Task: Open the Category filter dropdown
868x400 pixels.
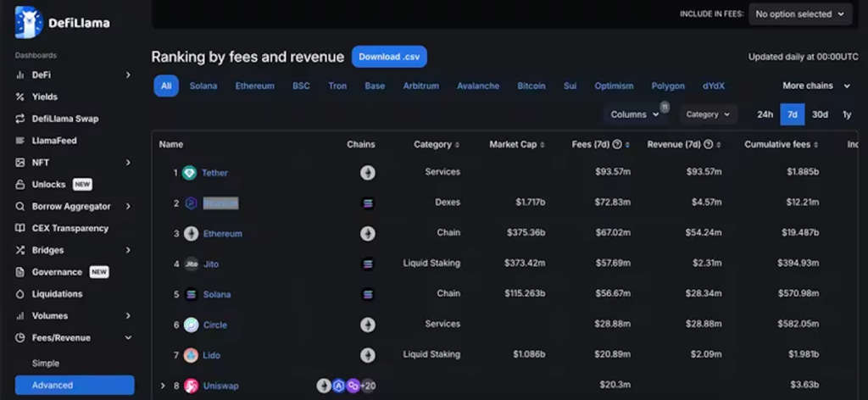Action: (708, 114)
